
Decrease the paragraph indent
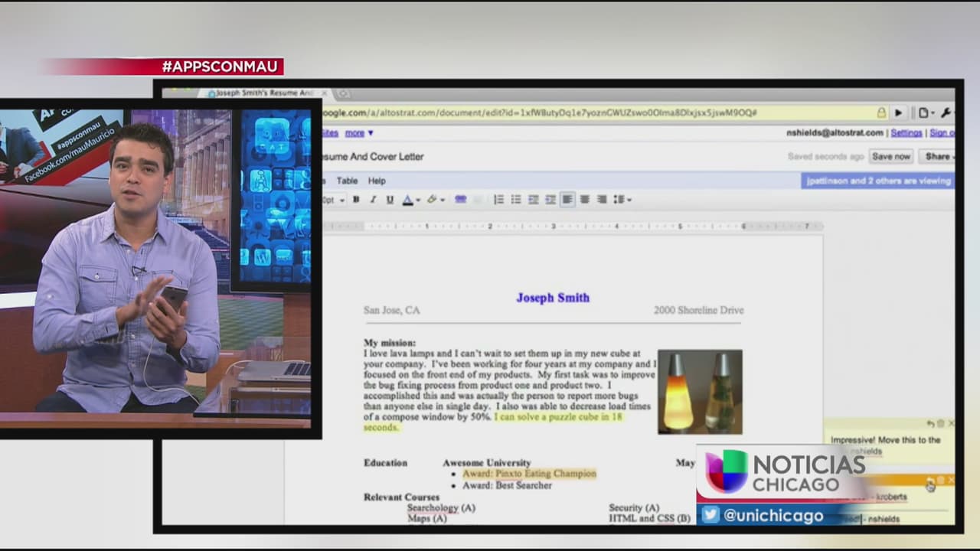click(x=534, y=200)
